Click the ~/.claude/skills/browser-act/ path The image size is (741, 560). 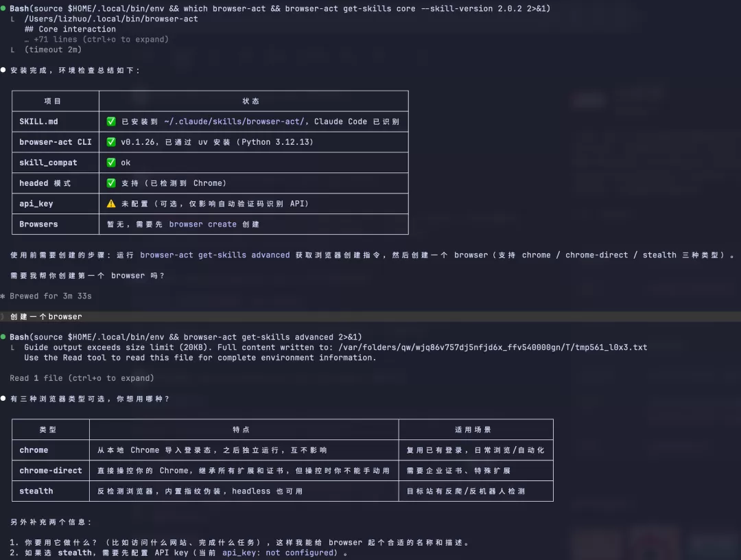[236, 121]
